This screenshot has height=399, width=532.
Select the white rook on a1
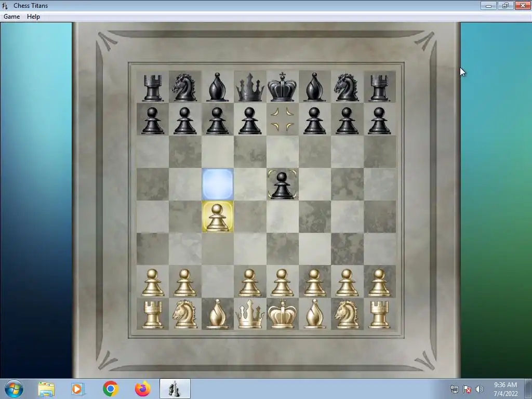coord(152,315)
